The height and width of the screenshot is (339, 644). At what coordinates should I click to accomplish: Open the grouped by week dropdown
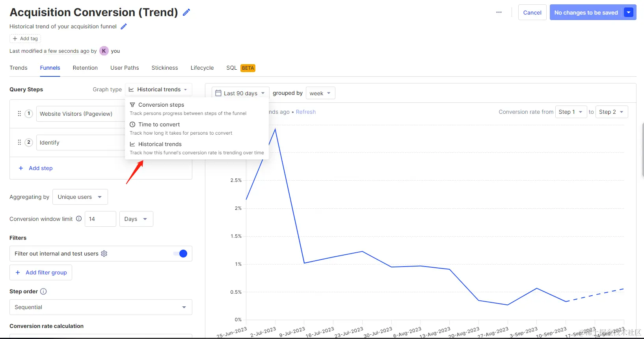320,93
